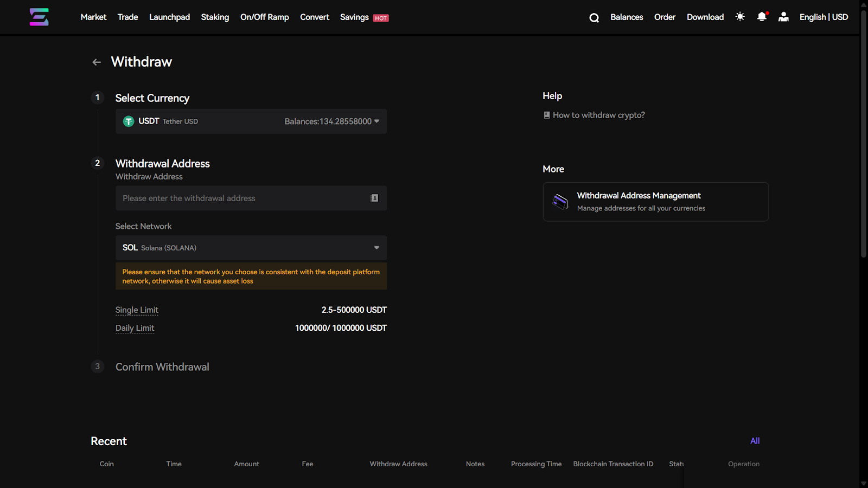Click the Withdrawal Address Management card icon
This screenshot has width=868, height=488.
pyautogui.click(x=560, y=202)
